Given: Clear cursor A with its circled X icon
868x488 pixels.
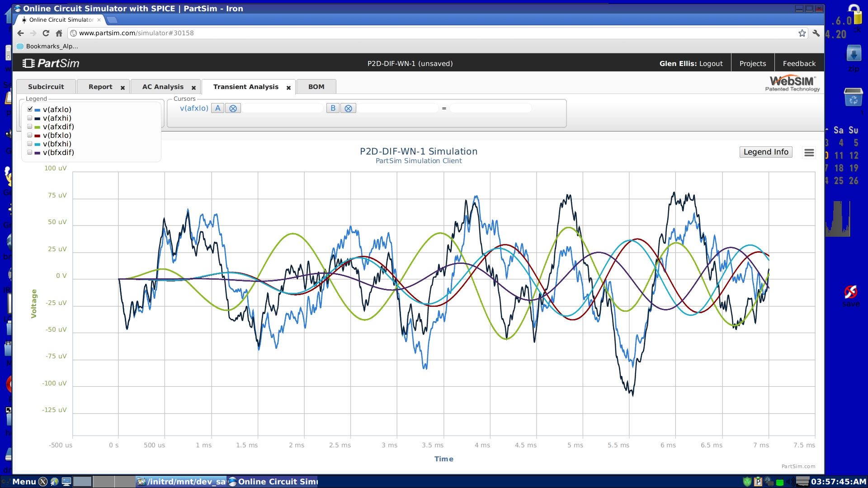Looking at the screenshot, I should tap(233, 108).
